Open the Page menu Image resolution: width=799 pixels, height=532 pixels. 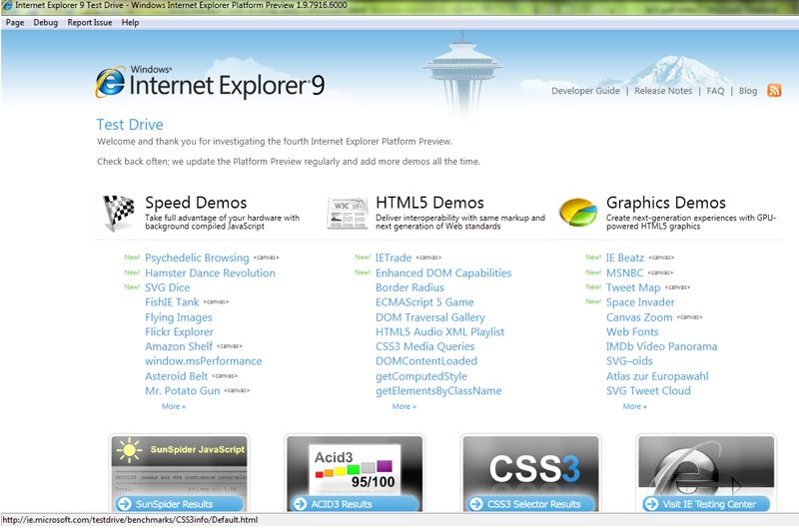15,22
